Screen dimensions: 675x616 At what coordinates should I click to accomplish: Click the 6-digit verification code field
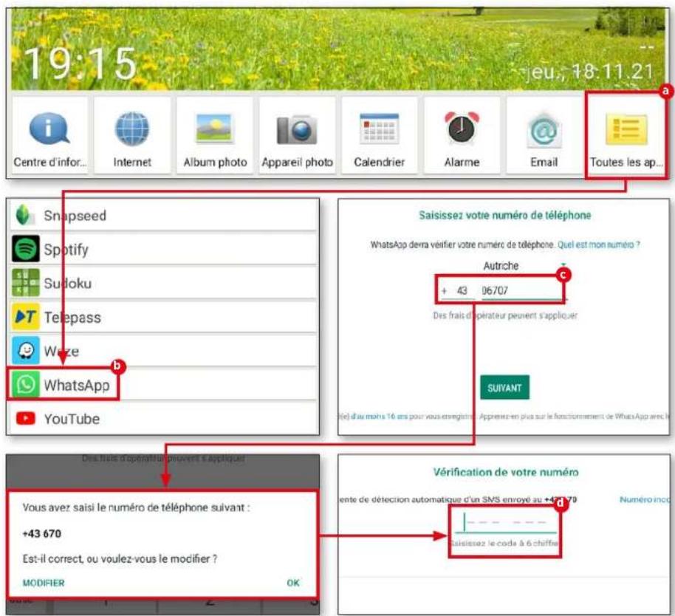pyautogui.click(x=506, y=523)
